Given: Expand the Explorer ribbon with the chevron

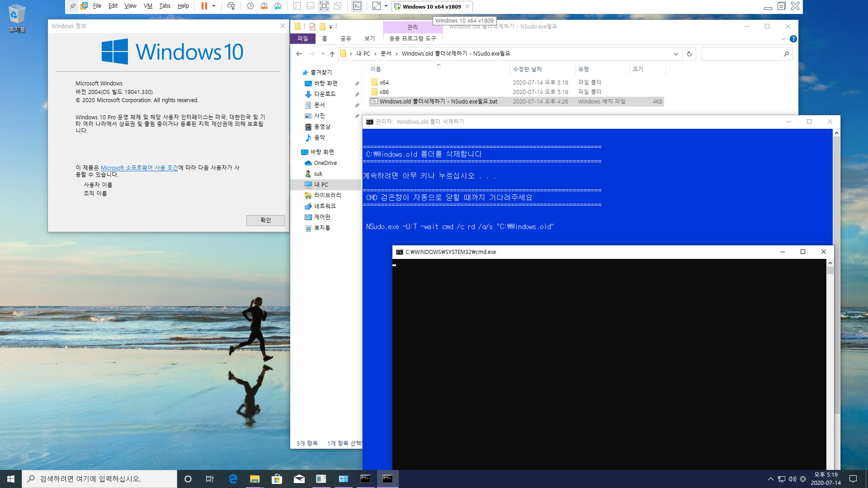Looking at the screenshot, I should click(783, 39).
